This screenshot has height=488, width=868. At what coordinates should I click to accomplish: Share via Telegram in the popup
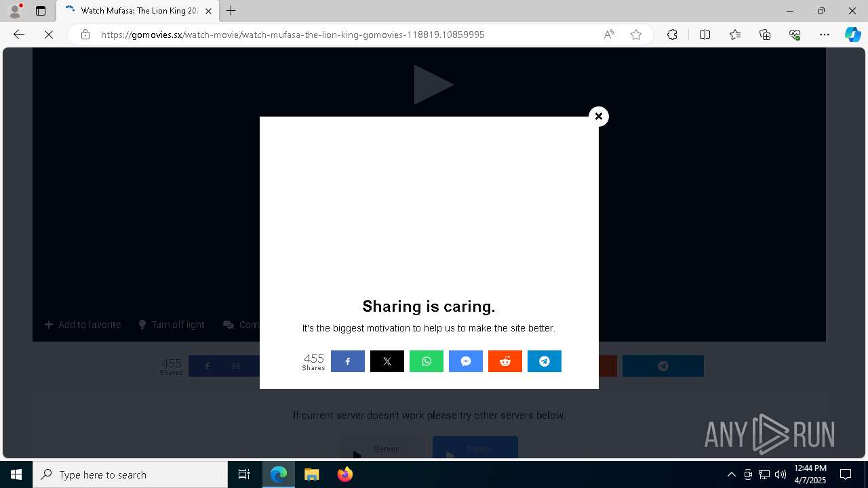coord(545,361)
